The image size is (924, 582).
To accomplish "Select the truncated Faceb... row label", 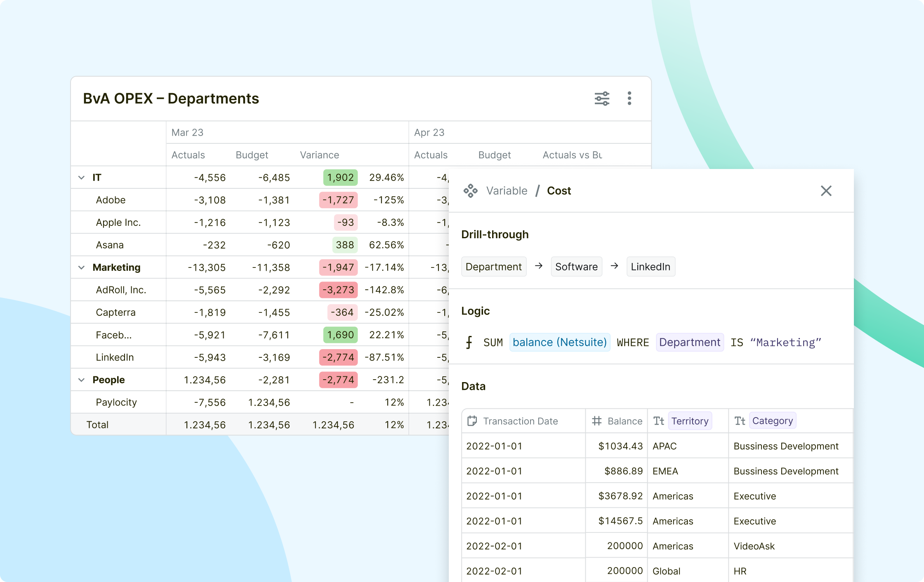I will pyautogui.click(x=113, y=335).
